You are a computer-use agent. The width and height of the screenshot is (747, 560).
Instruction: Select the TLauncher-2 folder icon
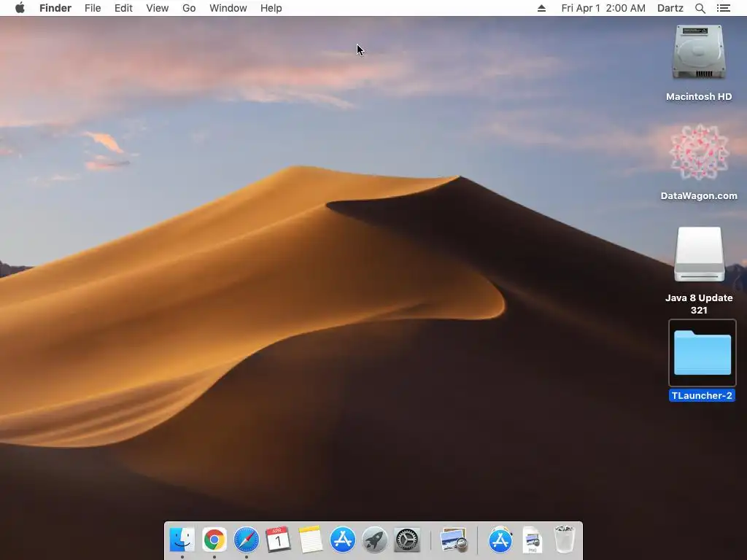tap(703, 353)
